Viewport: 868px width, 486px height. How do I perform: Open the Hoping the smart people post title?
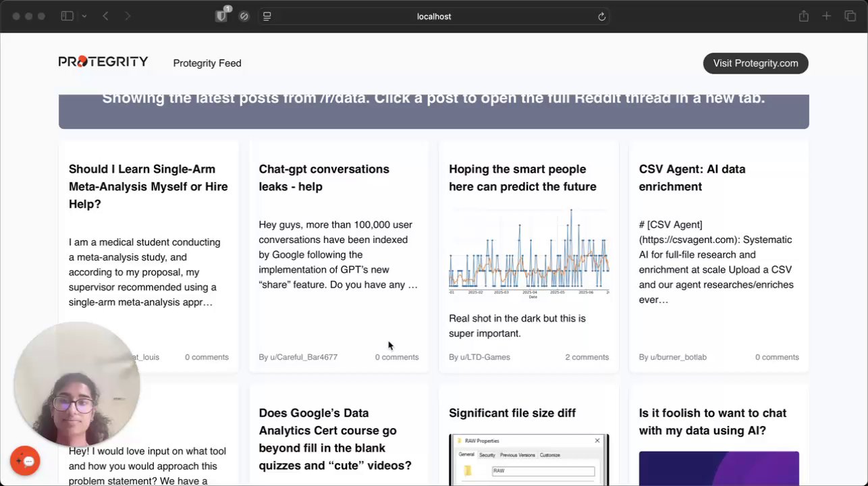tap(522, 178)
